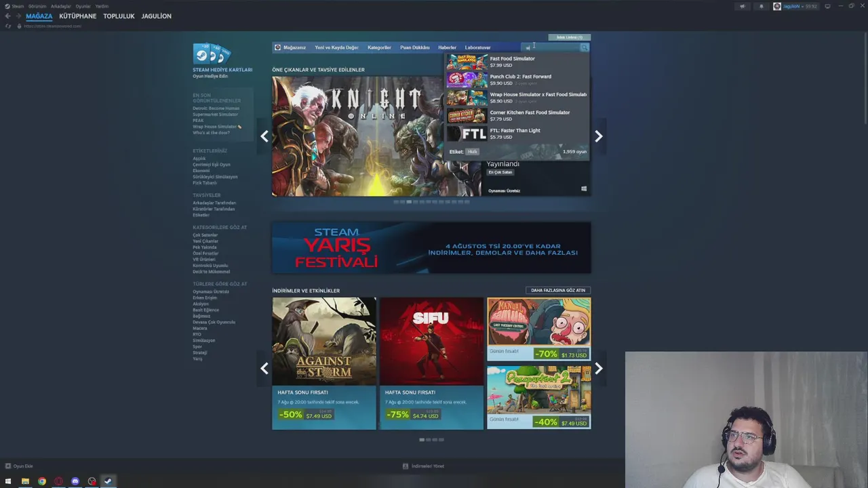Open the notifications bell icon
This screenshot has height=488, width=868.
point(761,6)
